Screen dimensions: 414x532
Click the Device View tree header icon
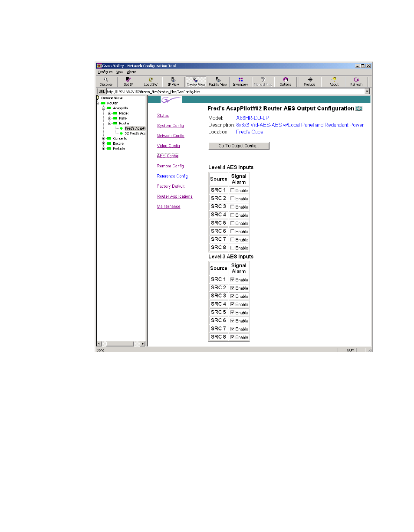[x=98, y=98]
